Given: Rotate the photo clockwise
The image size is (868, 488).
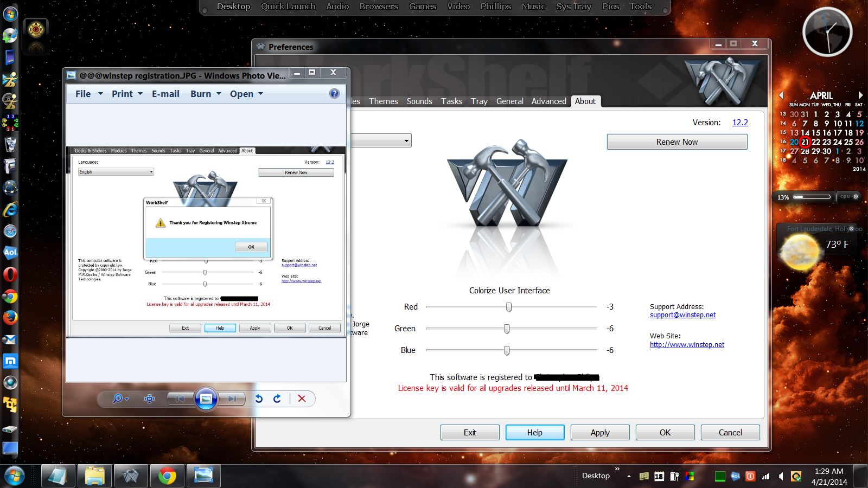Looking at the screenshot, I should click(x=277, y=399).
